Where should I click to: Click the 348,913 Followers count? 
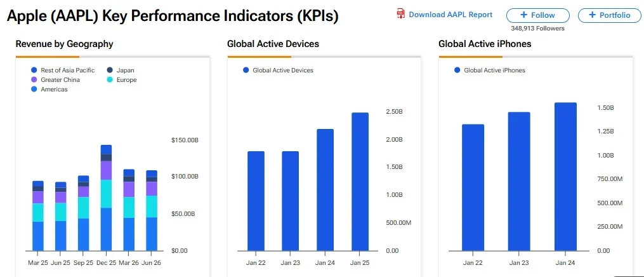[x=537, y=29]
